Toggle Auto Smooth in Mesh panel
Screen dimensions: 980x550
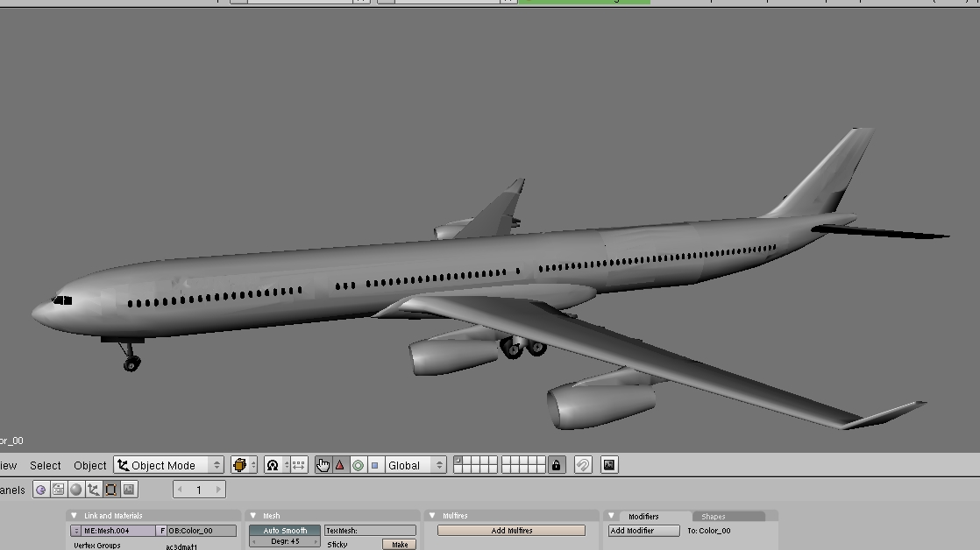(285, 531)
